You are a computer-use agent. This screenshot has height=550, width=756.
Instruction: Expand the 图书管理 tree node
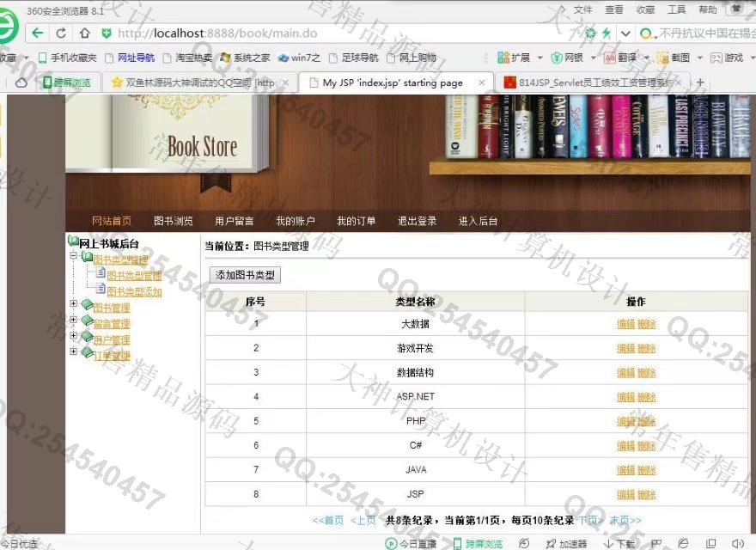click(x=73, y=303)
